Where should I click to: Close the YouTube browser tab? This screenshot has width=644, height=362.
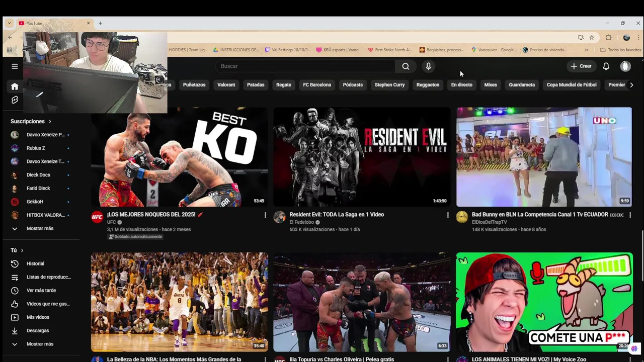(x=88, y=23)
